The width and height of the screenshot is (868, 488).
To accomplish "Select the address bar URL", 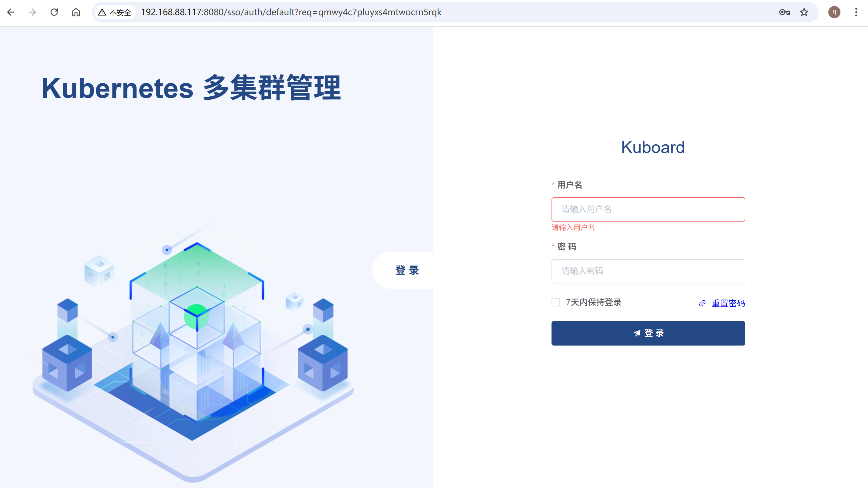I will [291, 12].
